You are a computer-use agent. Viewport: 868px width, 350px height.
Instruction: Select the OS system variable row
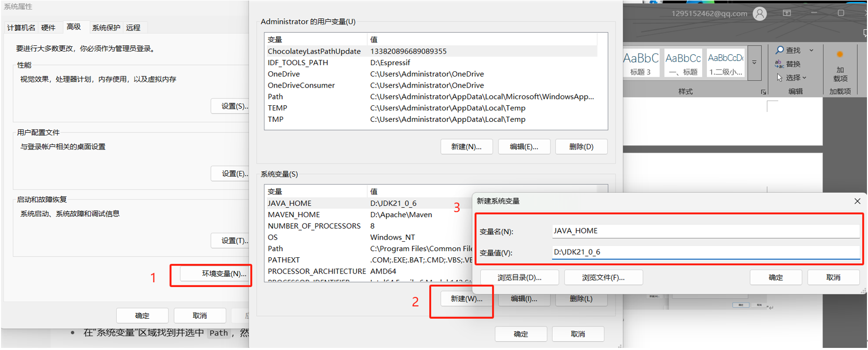pyautogui.click(x=369, y=238)
